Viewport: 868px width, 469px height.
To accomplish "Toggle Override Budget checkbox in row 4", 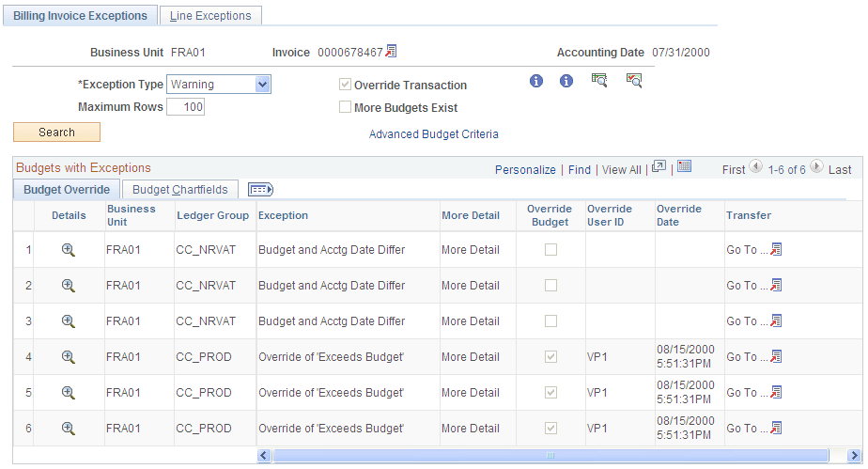I will click(x=550, y=356).
